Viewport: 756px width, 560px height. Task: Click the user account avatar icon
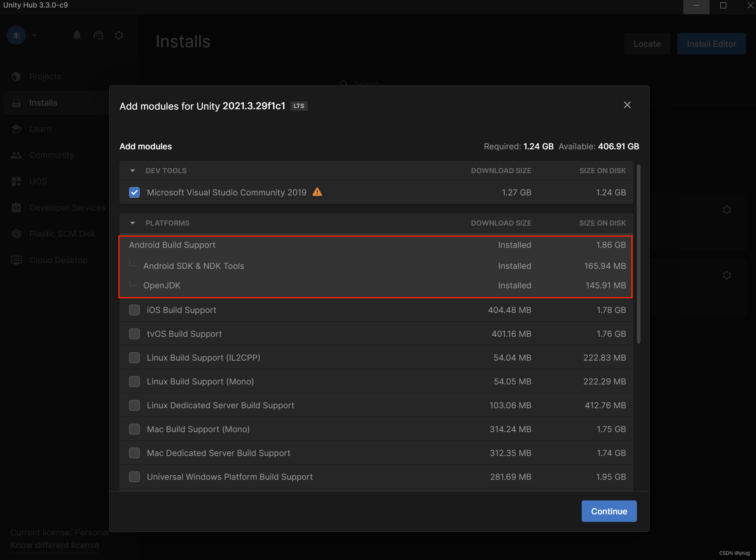pos(16,35)
